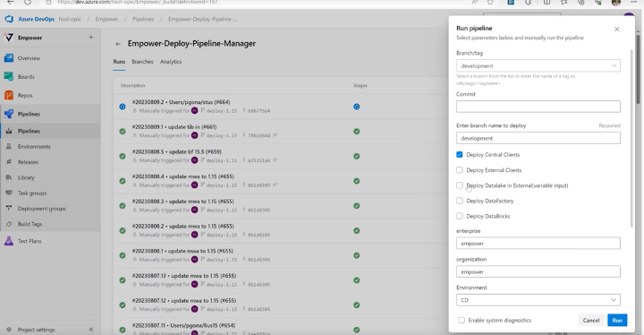Image resolution: width=644 pixels, height=335 pixels.
Task: Open the browser more options menu
Action: (x=633, y=2)
